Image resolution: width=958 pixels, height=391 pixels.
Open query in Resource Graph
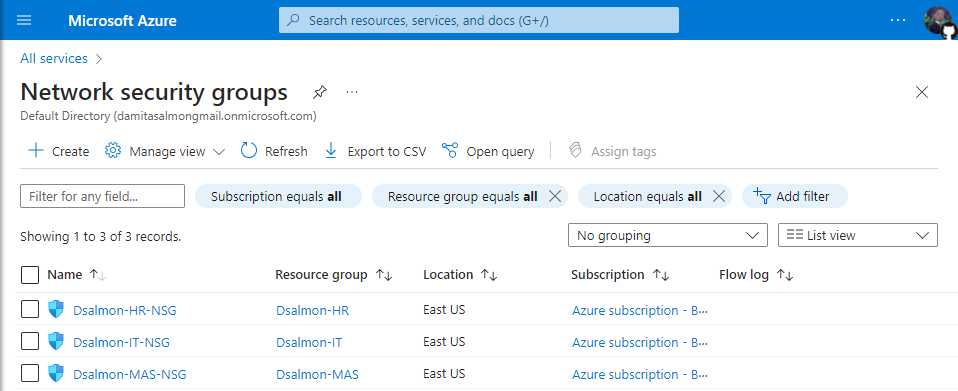pyautogui.click(x=488, y=151)
